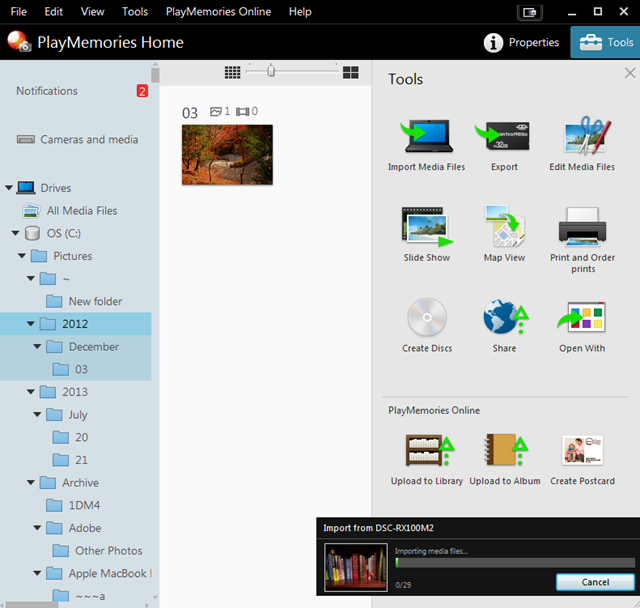Collapse the 2013 folder
The height and width of the screenshot is (608, 640).
[31, 392]
